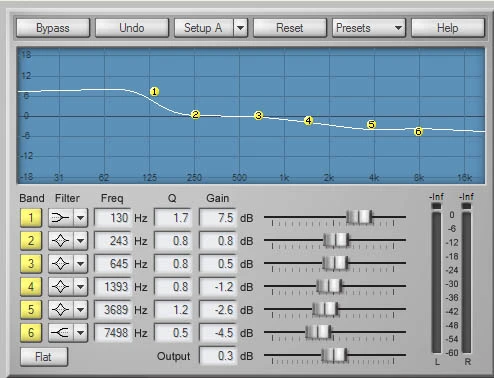Click band 4 peak filter icon
This screenshot has height=378, width=494.
[x=61, y=287]
